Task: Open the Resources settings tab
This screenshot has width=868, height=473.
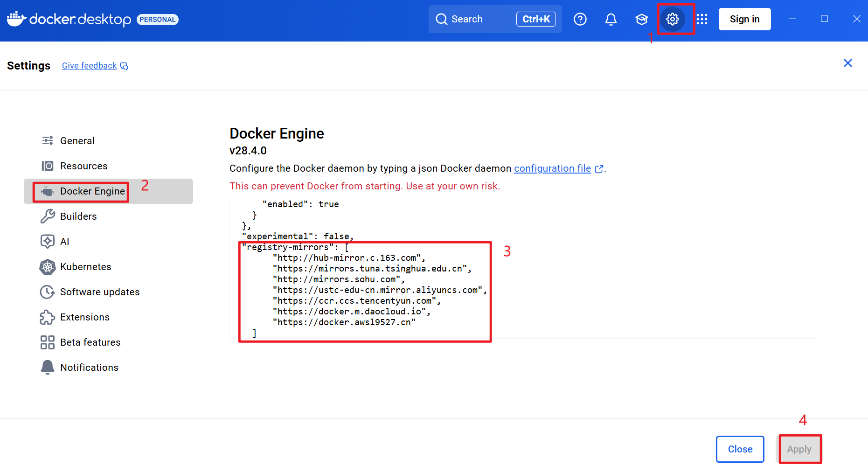Action: click(x=108, y=166)
